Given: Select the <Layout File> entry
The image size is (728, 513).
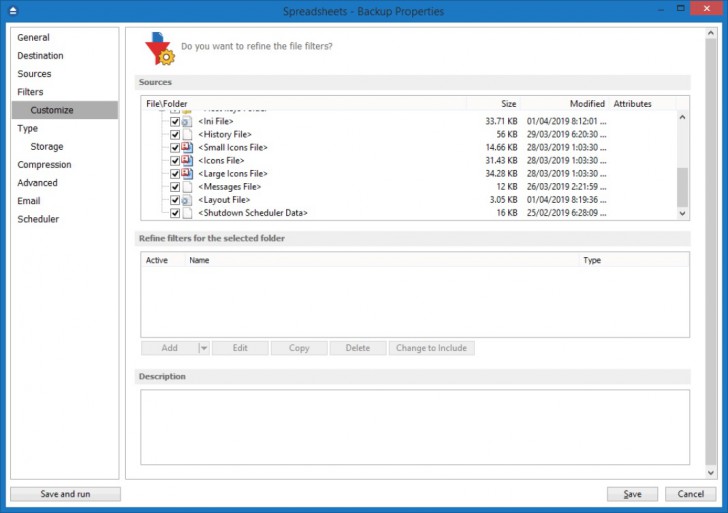Looking at the screenshot, I should pyautogui.click(x=224, y=200).
